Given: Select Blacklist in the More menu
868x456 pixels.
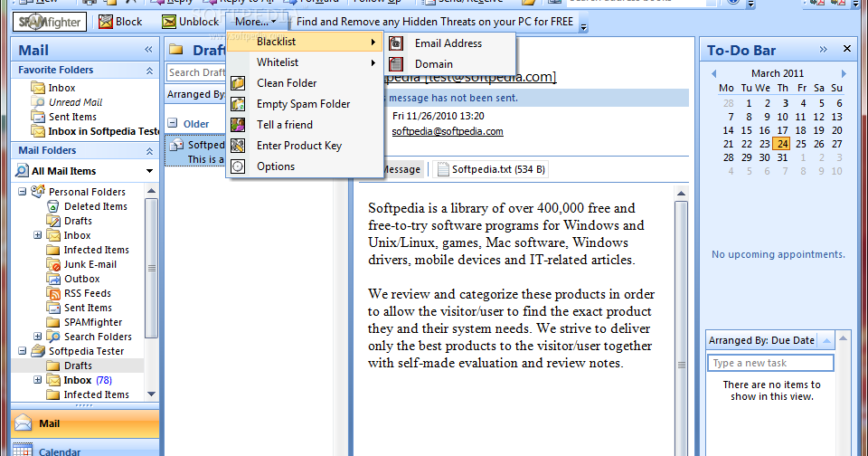Looking at the screenshot, I should tap(305, 42).
